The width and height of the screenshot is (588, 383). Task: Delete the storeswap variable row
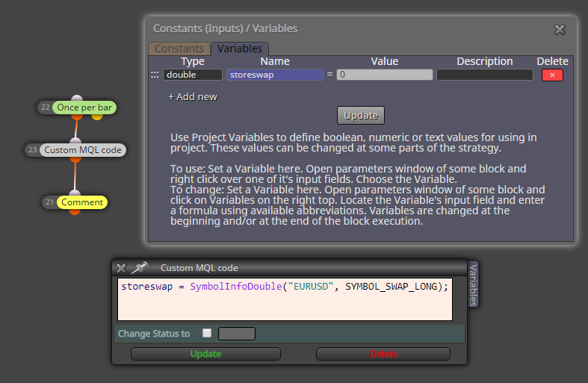click(x=552, y=75)
